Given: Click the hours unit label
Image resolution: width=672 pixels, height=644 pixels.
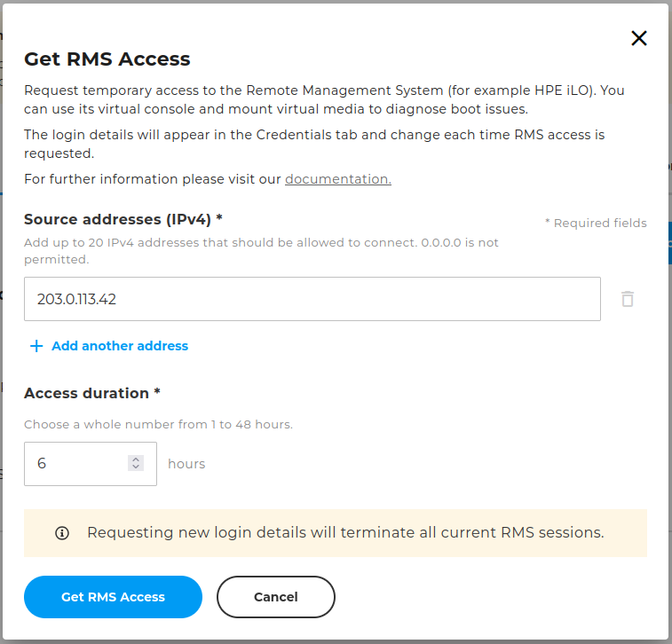Looking at the screenshot, I should click(186, 464).
